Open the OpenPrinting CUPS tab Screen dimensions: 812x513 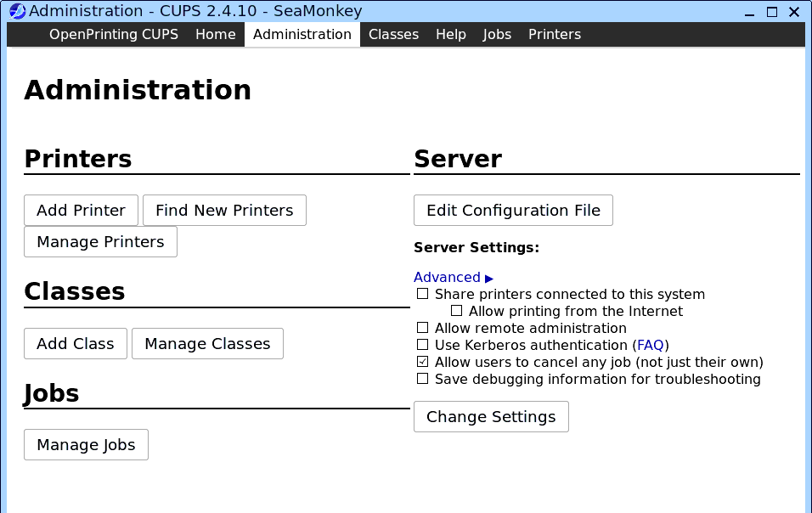(114, 34)
